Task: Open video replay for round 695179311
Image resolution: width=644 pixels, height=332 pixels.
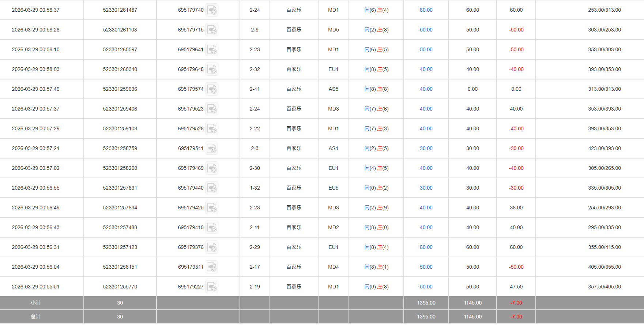Action: 212,267
